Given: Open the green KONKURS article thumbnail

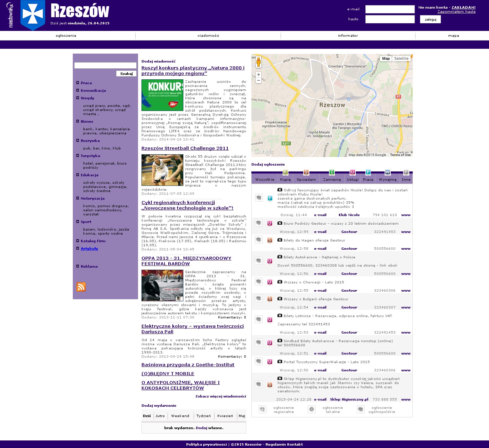Looking at the screenshot, I should [162, 95].
